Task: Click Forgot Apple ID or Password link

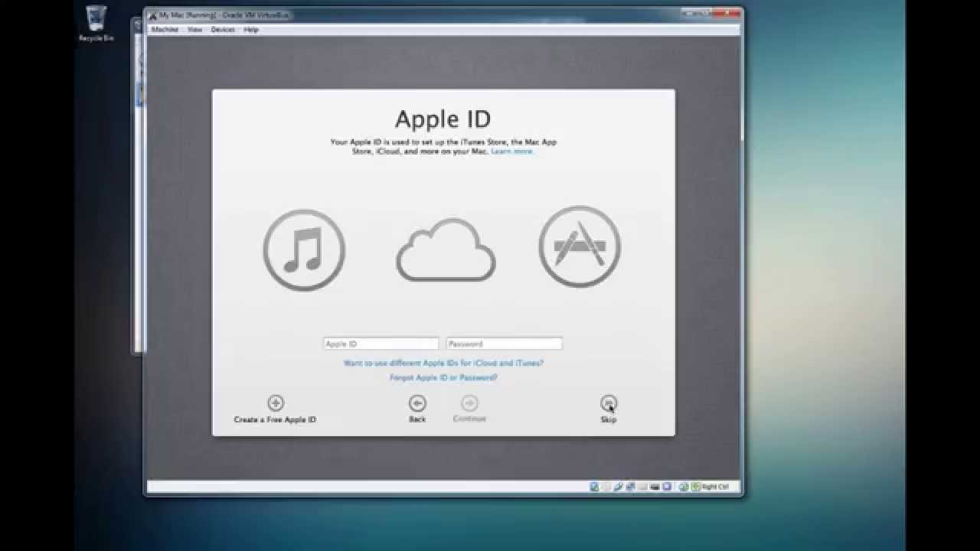Action: [x=443, y=378]
